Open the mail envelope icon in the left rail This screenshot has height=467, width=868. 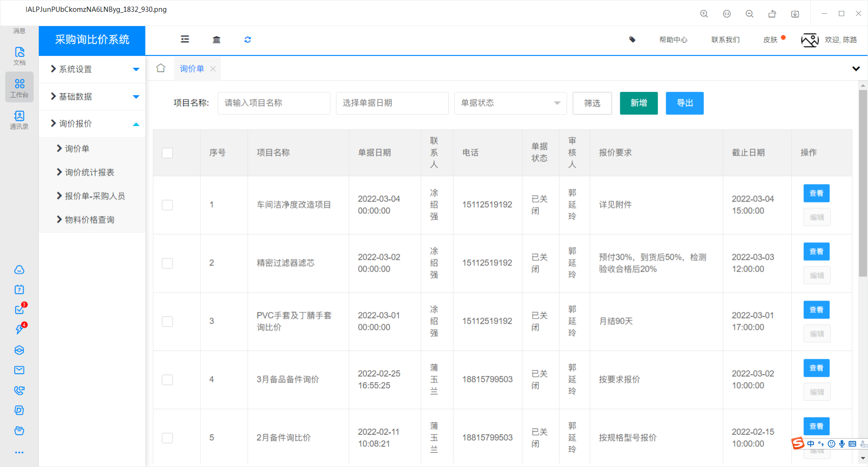(x=19, y=370)
